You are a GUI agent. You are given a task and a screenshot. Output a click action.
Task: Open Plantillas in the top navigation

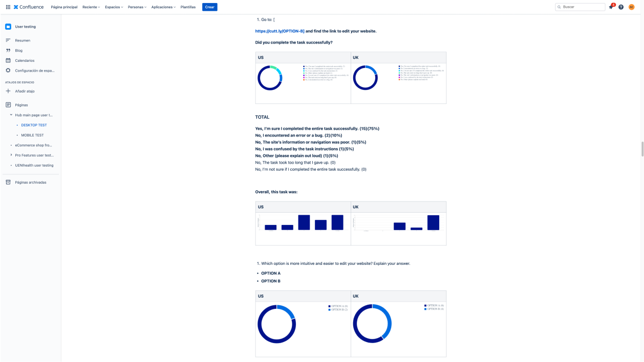(x=188, y=7)
